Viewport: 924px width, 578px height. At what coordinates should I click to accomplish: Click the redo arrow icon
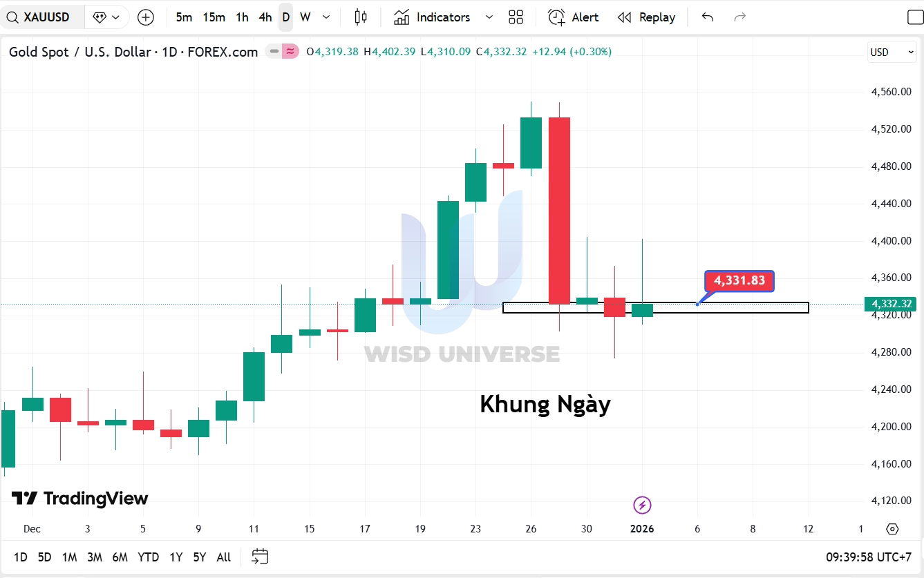[x=739, y=17]
